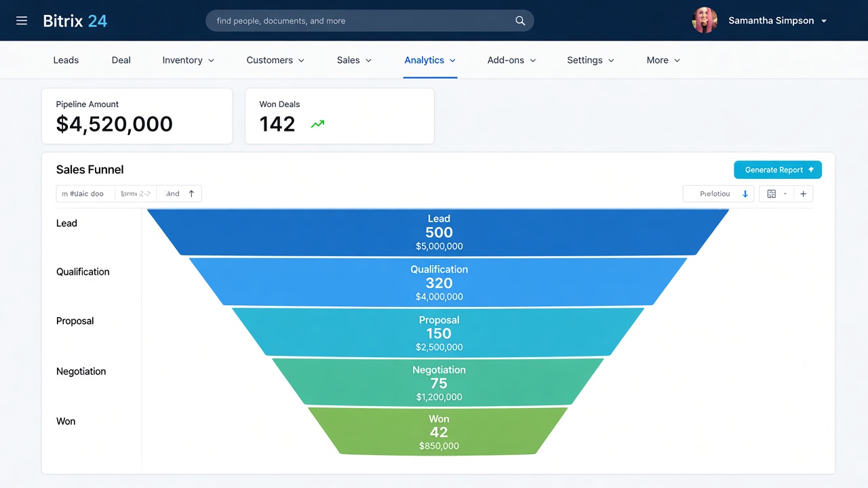This screenshot has height=488, width=868.
Task: Click Samantha Simpson's profile avatar
Action: tap(705, 20)
